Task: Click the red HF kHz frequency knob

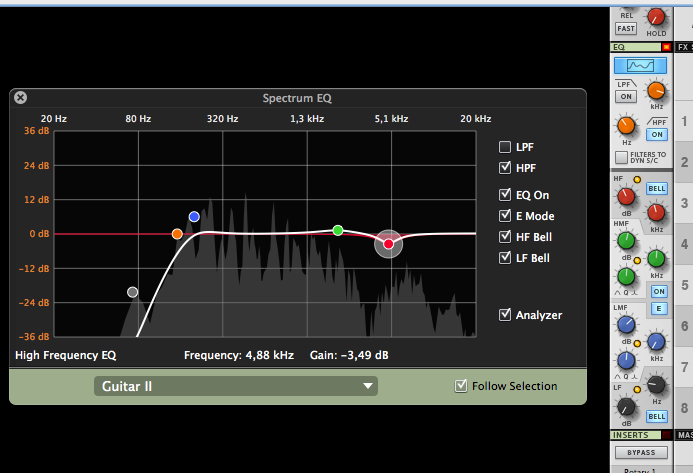Action: point(656,213)
